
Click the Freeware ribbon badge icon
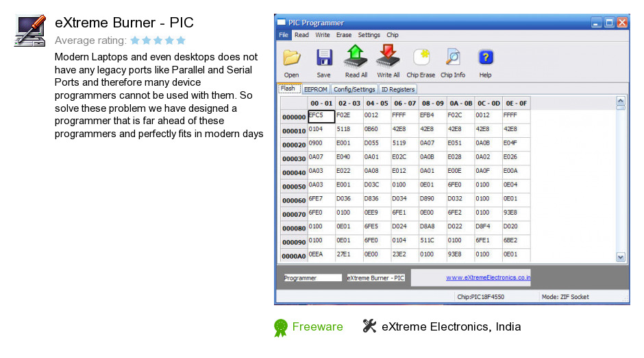tap(280, 328)
